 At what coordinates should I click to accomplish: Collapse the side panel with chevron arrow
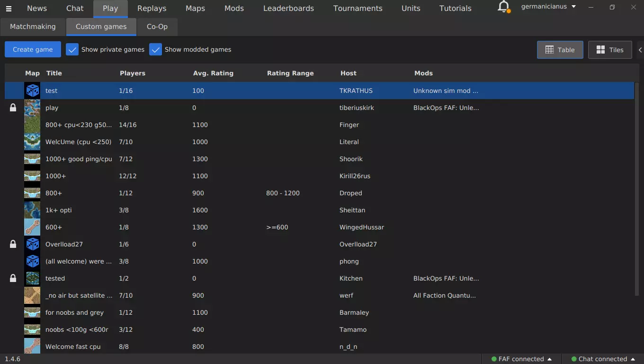[x=640, y=50]
